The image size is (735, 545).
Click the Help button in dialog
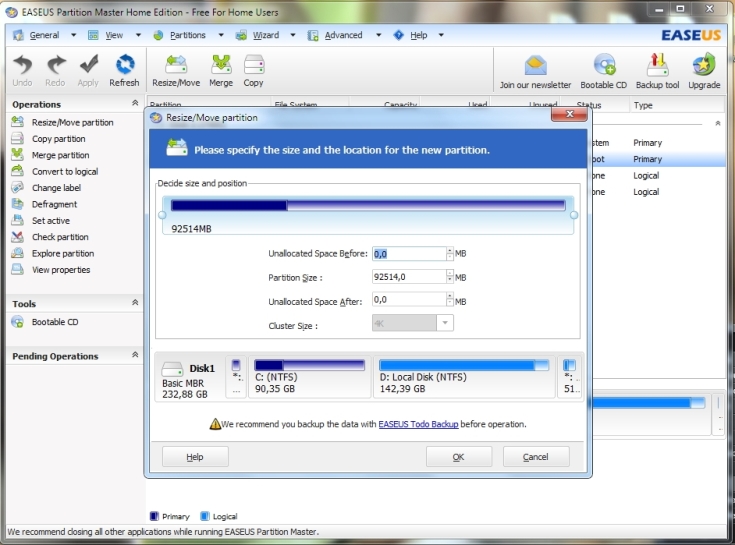tap(195, 457)
